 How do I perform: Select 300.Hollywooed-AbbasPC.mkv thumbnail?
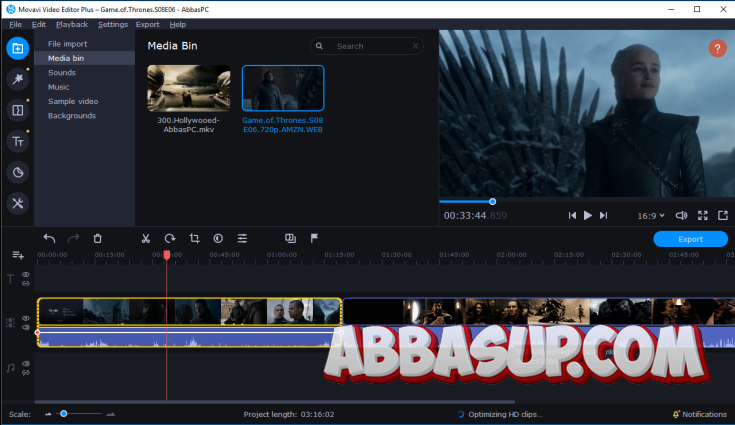click(x=188, y=88)
